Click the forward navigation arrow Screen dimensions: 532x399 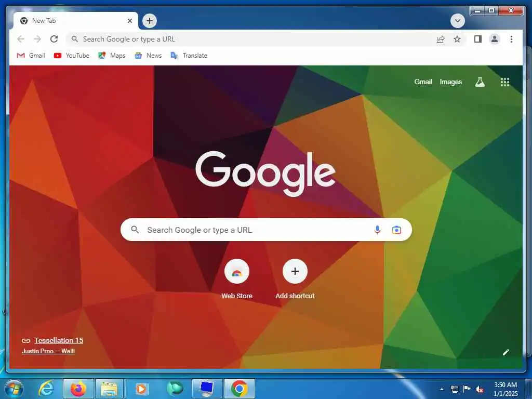tap(37, 39)
